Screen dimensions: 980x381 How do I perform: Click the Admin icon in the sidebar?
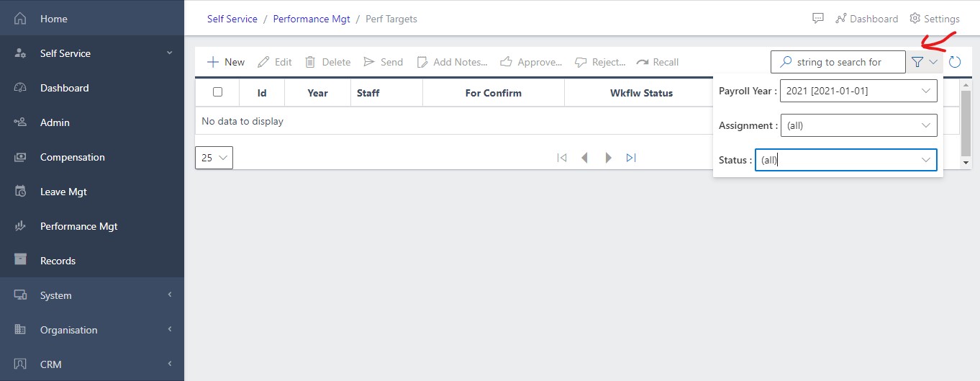(x=21, y=122)
